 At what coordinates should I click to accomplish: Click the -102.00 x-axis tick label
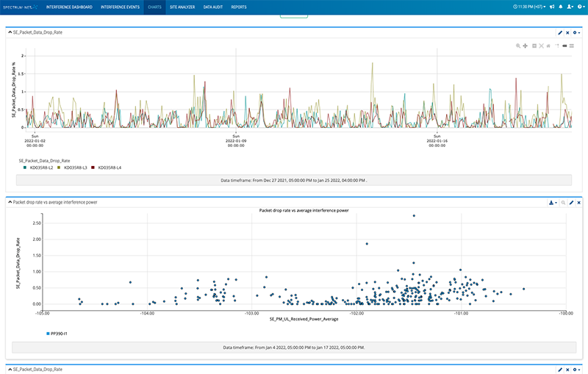click(356, 313)
